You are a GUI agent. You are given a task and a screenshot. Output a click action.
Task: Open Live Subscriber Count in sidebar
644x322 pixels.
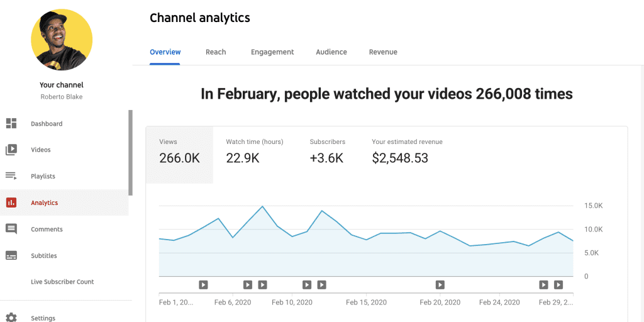tap(62, 282)
